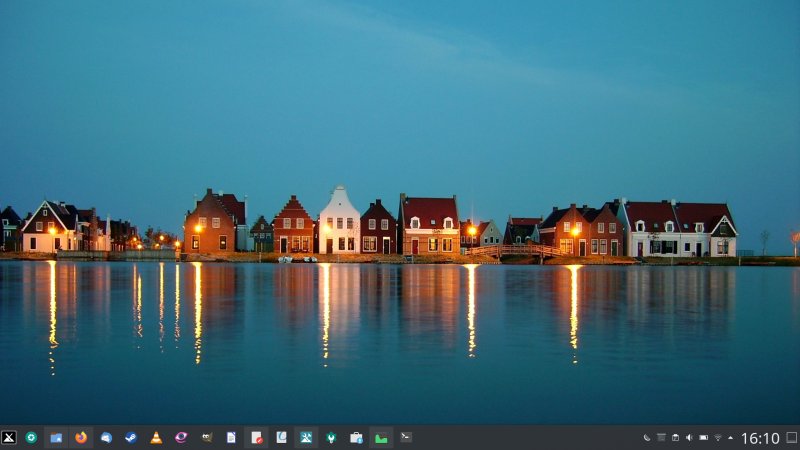Click the purple eye application icon
Screen dimensions: 800x450
pos(181,437)
